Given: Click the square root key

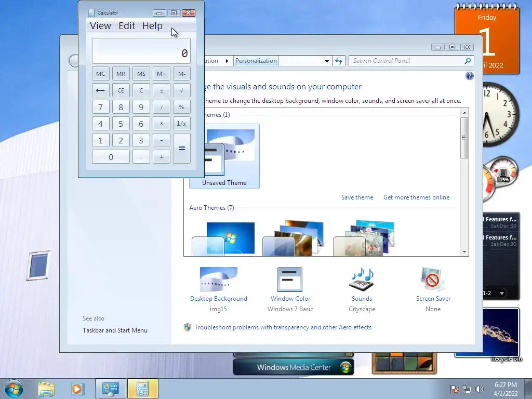Looking at the screenshot, I should pyautogui.click(x=182, y=90).
